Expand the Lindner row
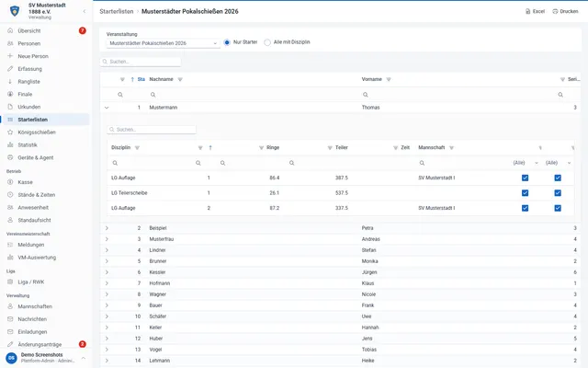The height and width of the screenshot is (368, 588). pyautogui.click(x=107, y=250)
